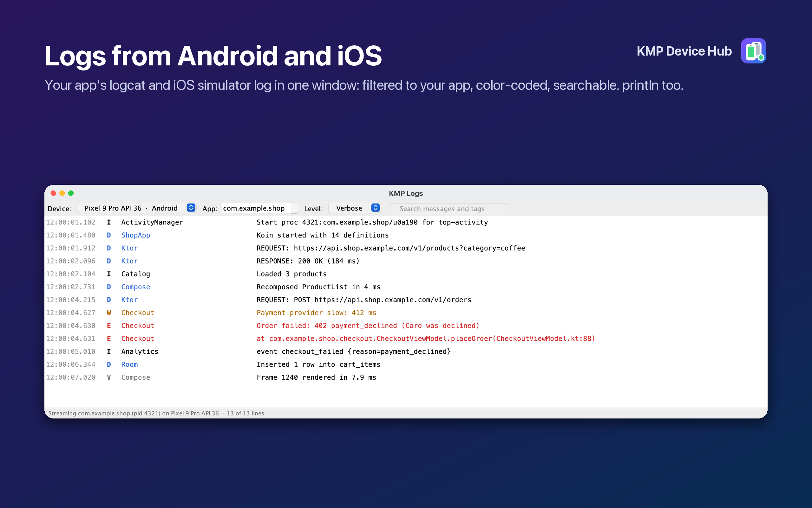Viewport: 812px width, 508px height.
Task: Open the Device dropdown showing Pixel 9 Pro
Action: click(136, 208)
